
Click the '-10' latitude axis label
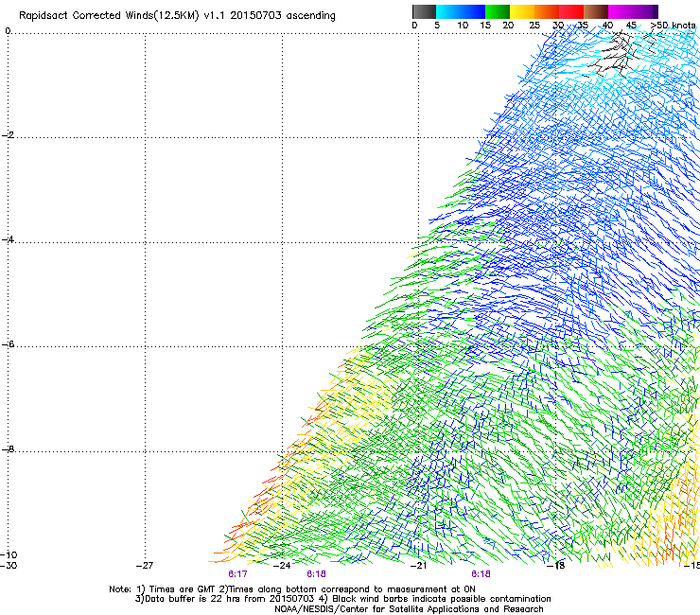(x=9, y=554)
